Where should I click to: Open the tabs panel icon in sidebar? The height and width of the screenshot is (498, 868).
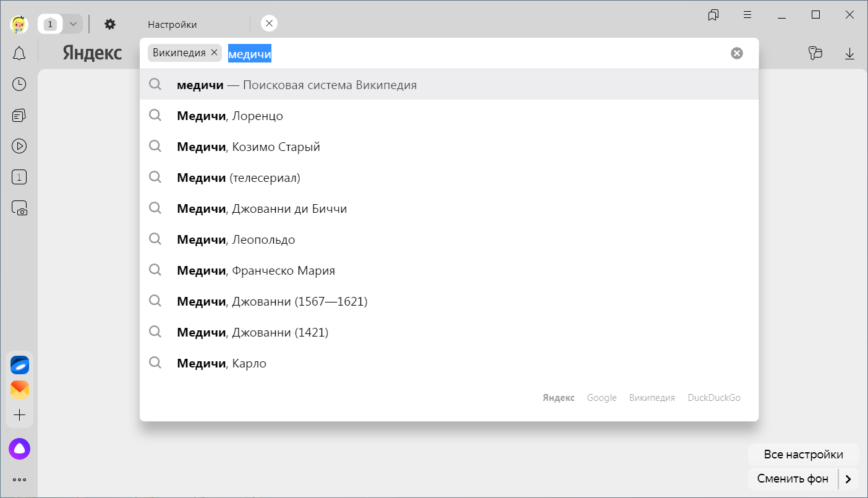point(19,178)
